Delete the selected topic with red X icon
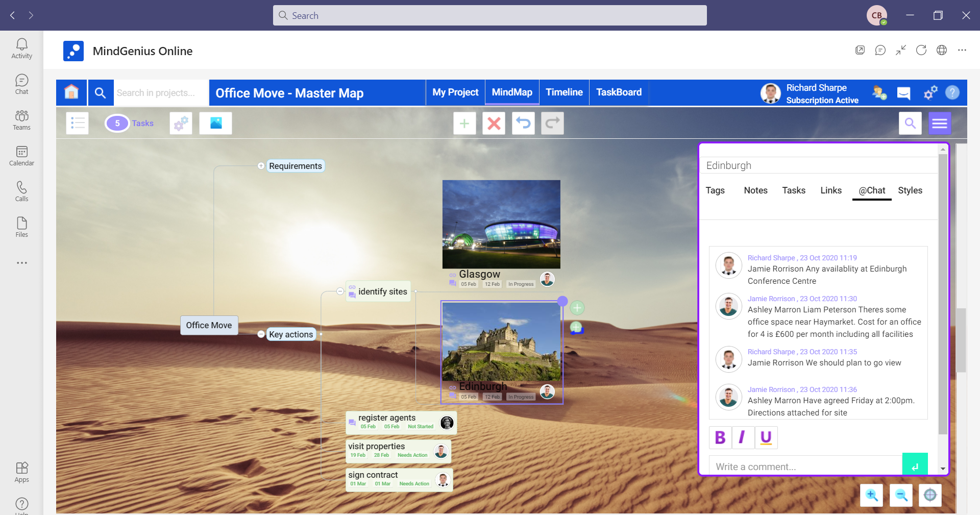The image size is (980, 515). coord(494,123)
